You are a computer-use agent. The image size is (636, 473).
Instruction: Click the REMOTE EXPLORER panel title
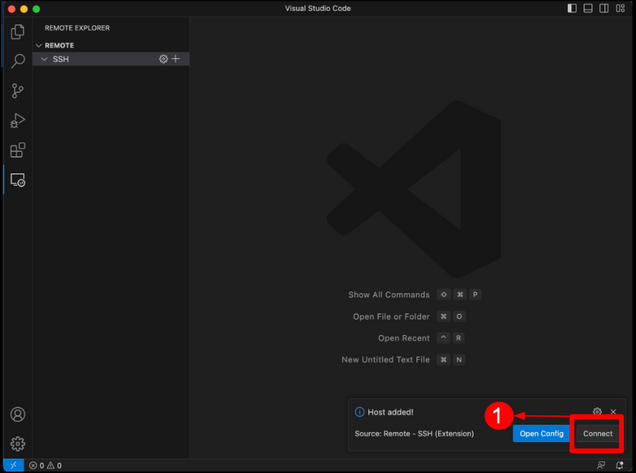(77, 28)
